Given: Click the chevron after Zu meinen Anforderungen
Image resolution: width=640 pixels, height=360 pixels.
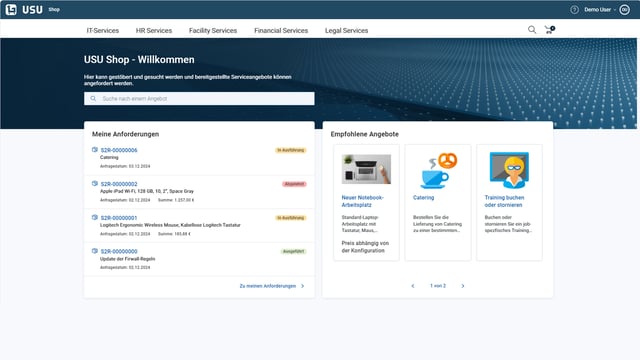Looking at the screenshot, I should (x=302, y=286).
